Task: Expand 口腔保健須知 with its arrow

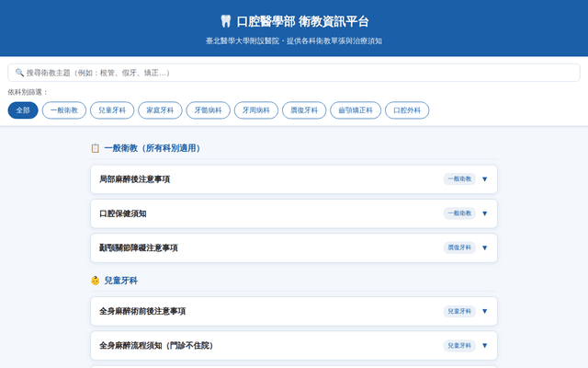Action: click(x=484, y=213)
